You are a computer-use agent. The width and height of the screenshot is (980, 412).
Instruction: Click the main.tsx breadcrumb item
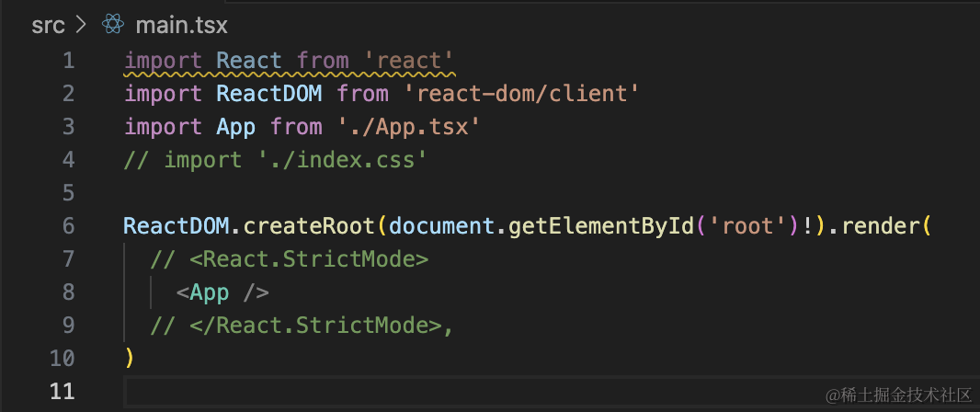[x=181, y=26]
